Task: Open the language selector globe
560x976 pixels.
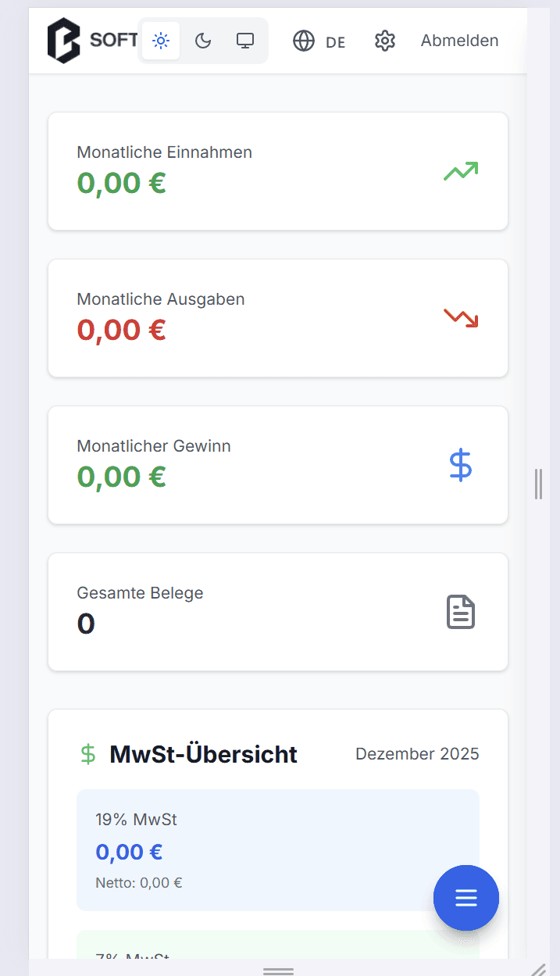Action: point(304,41)
